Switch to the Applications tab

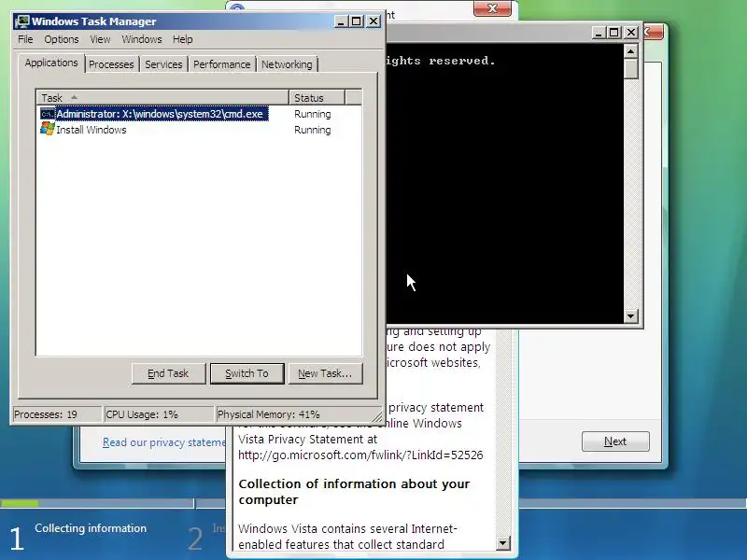click(51, 63)
